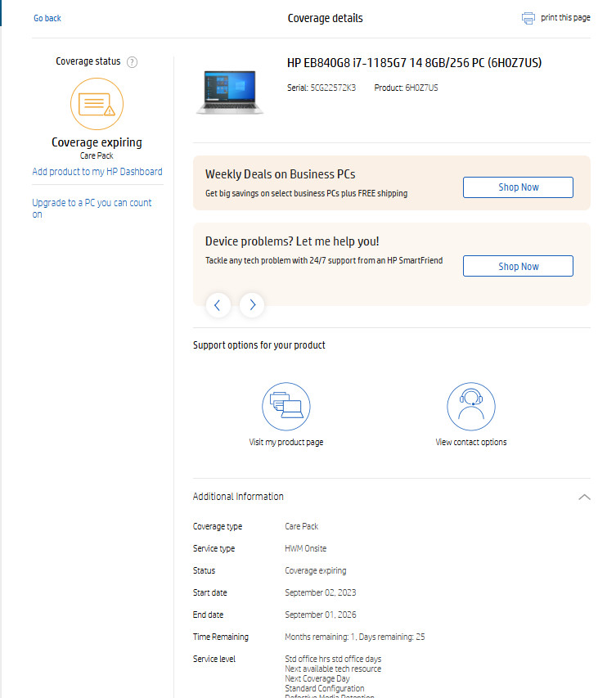The height and width of the screenshot is (698, 616).
Task: Select serial number 5CG22572K3
Action: point(333,88)
